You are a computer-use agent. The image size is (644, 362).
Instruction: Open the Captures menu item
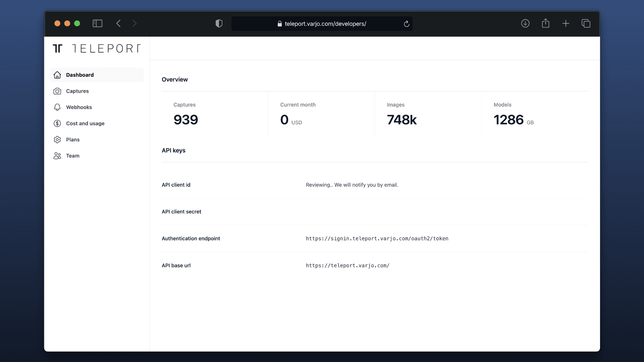tap(97, 91)
